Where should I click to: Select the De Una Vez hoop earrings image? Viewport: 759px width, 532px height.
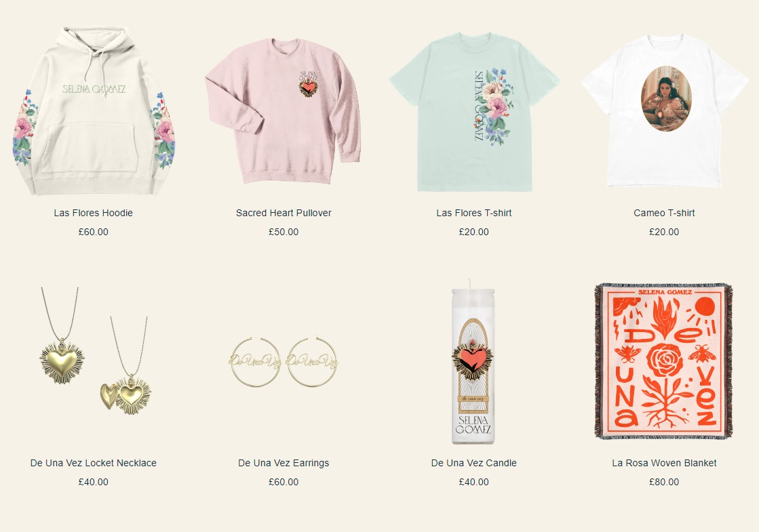(284, 362)
